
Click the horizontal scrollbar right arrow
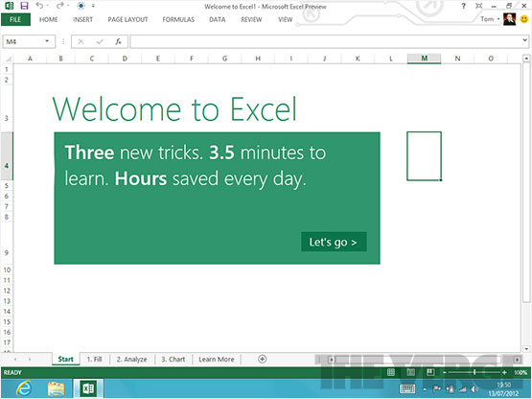click(x=518, y=360)
